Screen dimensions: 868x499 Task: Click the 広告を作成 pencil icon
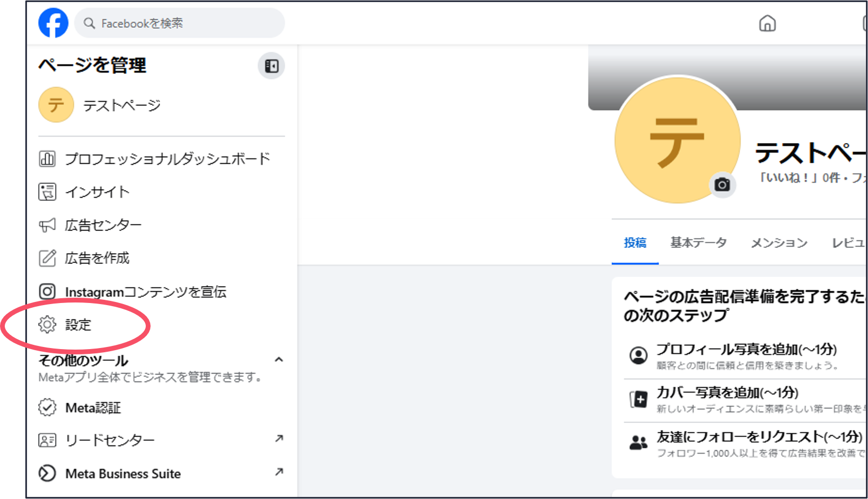tap(47, 258)
